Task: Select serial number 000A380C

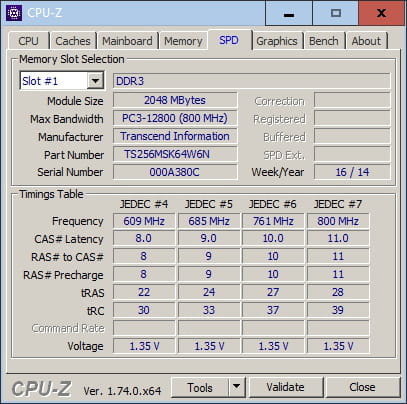Action: (175, 172)
